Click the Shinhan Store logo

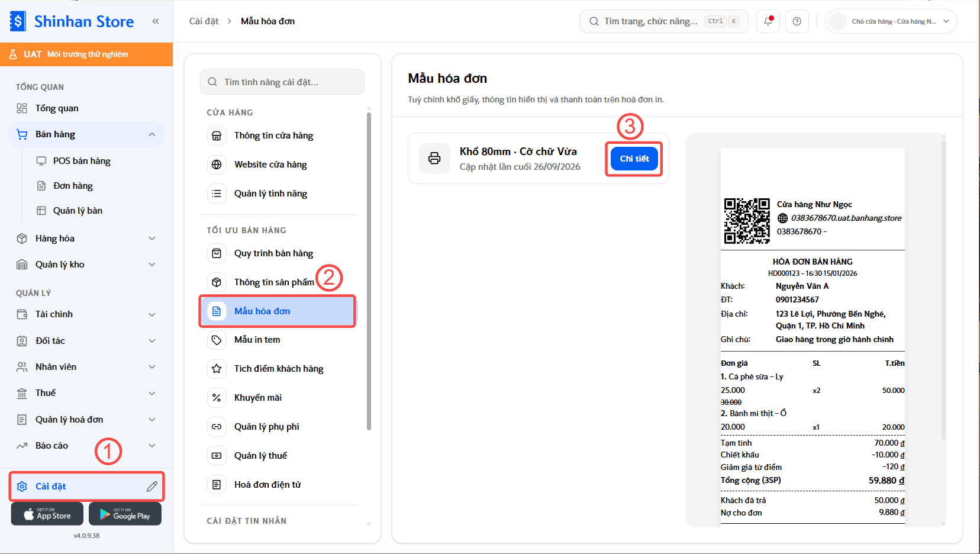(72, 21)
